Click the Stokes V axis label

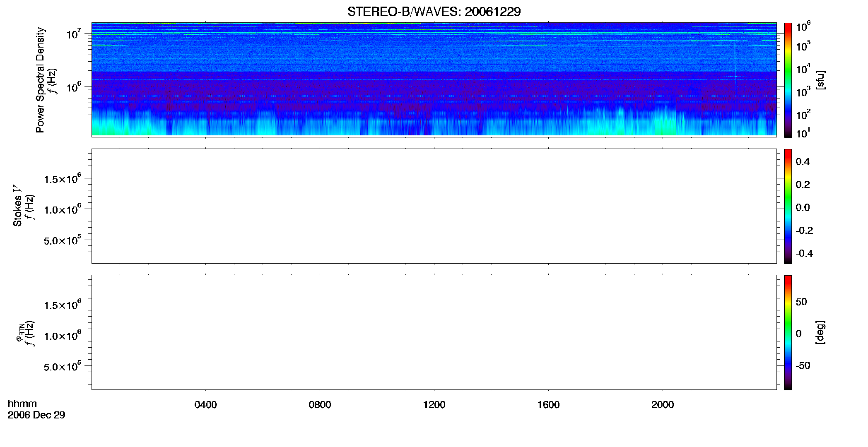(17, 206)
